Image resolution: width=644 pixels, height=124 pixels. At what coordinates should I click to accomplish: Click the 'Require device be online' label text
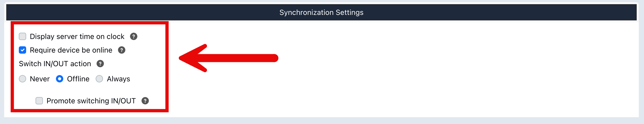71,50
